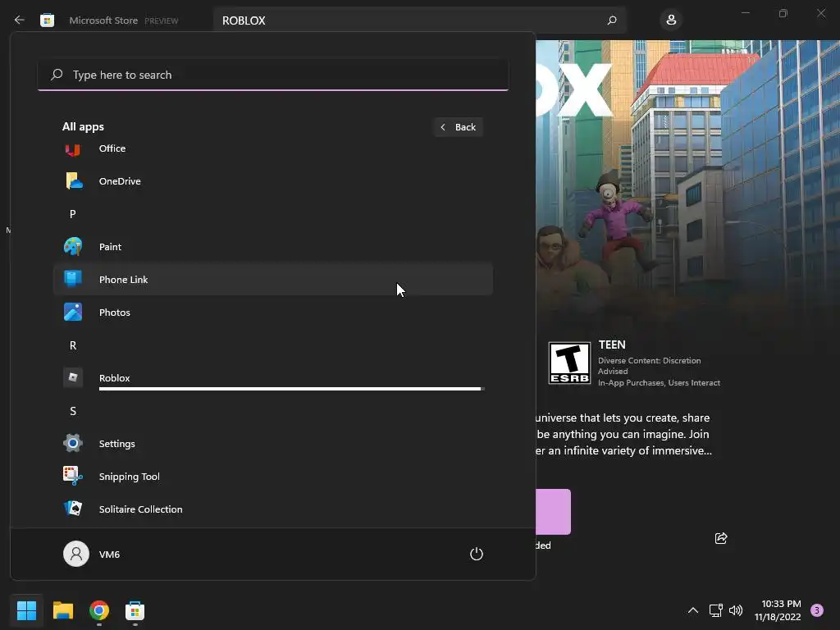Click the Microsoft Store title text
Viewport: 840px width, 630px height.
click(x=103, y=21)
